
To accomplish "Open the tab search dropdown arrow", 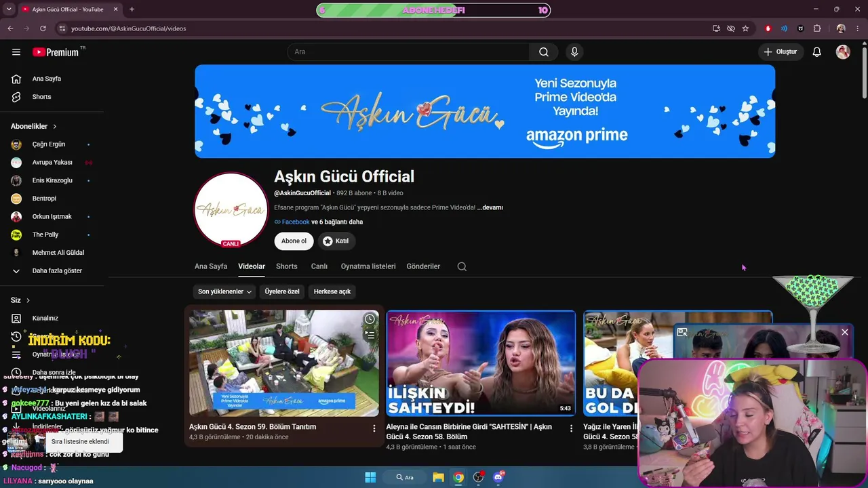I will (9, 9).
